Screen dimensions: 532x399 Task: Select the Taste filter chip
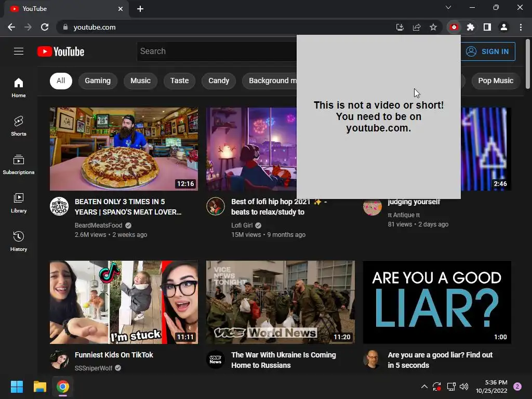click(179, 81)
